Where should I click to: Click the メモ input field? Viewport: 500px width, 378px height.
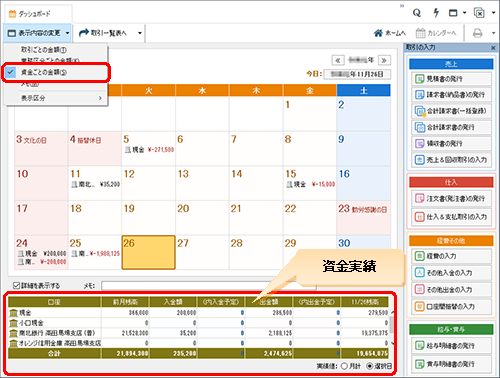pos(209,286)
